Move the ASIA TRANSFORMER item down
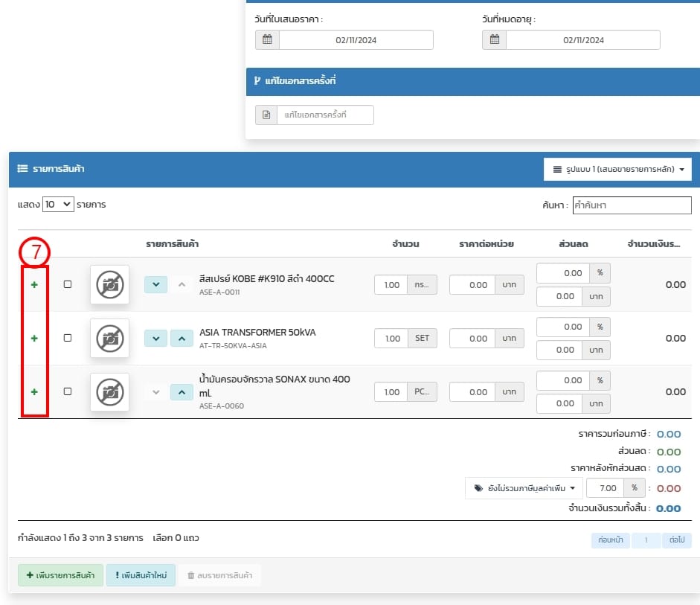 (x=155, y=339)
